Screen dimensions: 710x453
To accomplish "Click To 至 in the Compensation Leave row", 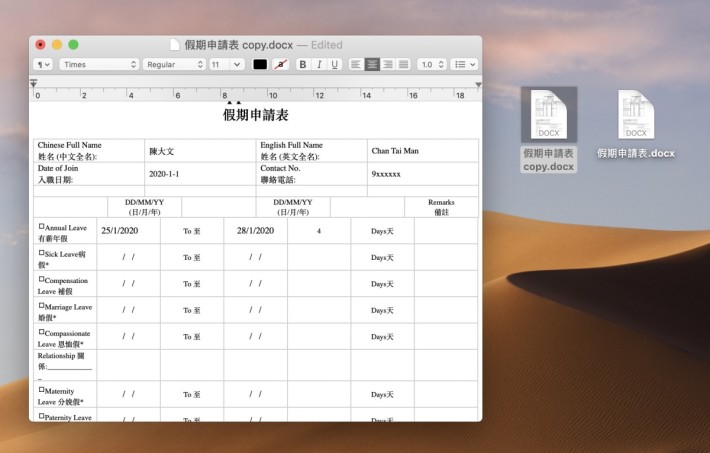I will point(192,284).
